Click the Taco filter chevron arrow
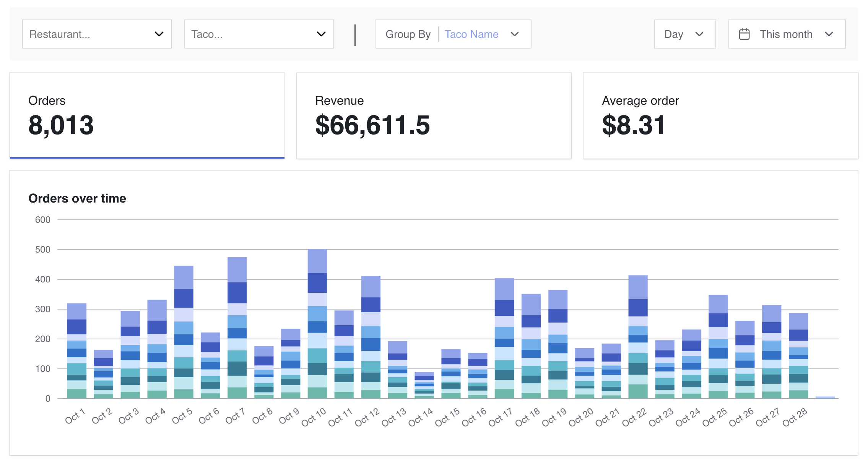868x467 pixels. click(x=321, y=34)
